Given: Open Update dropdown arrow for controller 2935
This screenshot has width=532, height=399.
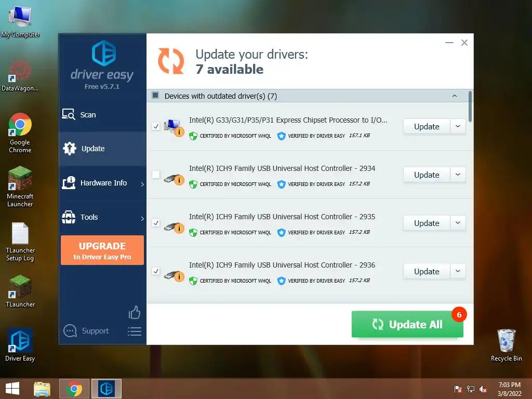Looking at the screenshot, I should coord(458,223).
